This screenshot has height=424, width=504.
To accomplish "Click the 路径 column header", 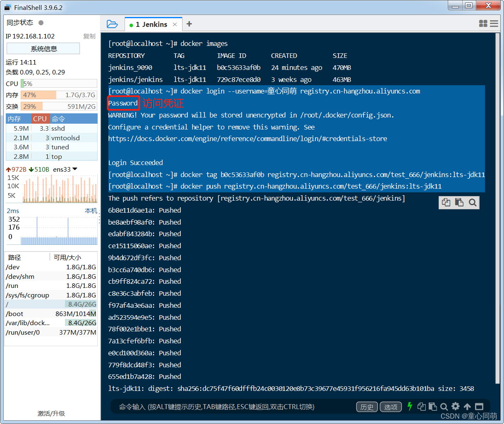I will [x=27, y=257].
